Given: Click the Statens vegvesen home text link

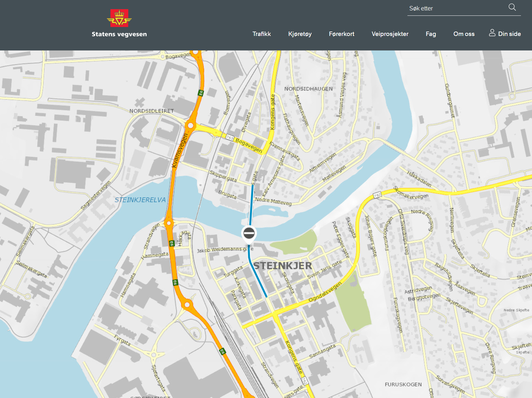Looking at the screenshot, I should (119, 34).
